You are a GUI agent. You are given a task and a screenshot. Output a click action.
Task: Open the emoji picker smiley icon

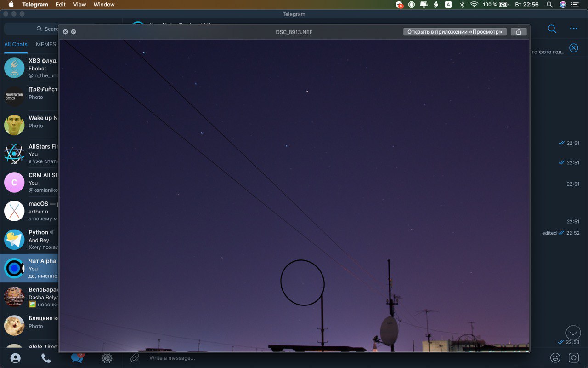coord(555,357)
